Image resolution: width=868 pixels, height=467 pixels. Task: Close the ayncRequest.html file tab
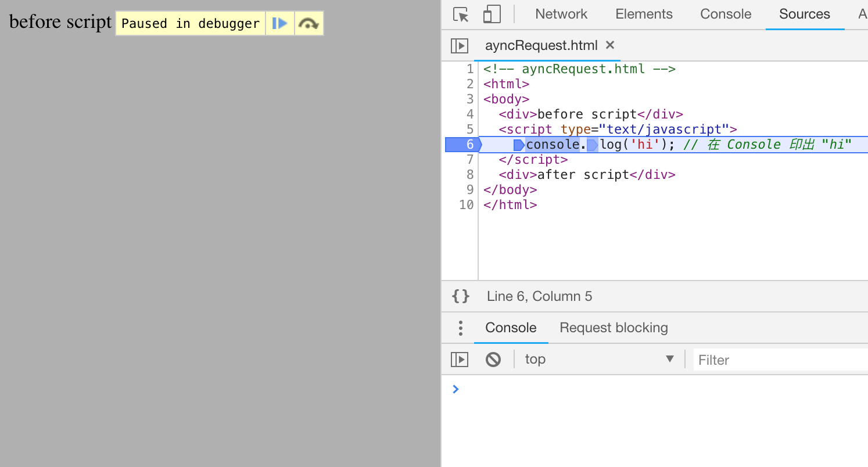coord(609,45)
